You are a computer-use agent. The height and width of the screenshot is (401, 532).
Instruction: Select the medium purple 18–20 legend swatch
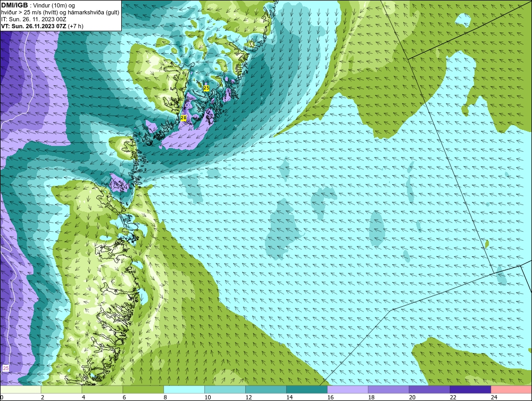[x=388, y=389]
